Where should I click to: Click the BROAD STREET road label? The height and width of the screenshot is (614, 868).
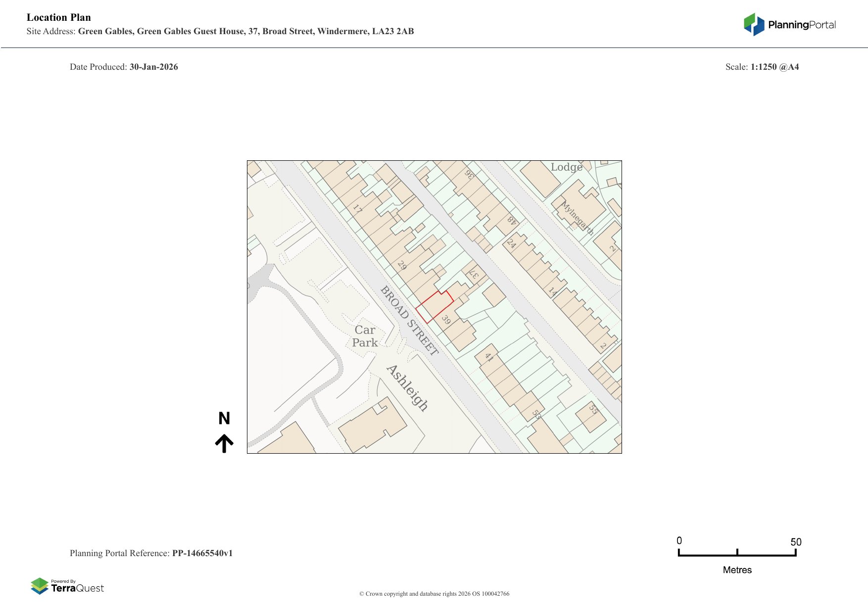tap(409, 321)
